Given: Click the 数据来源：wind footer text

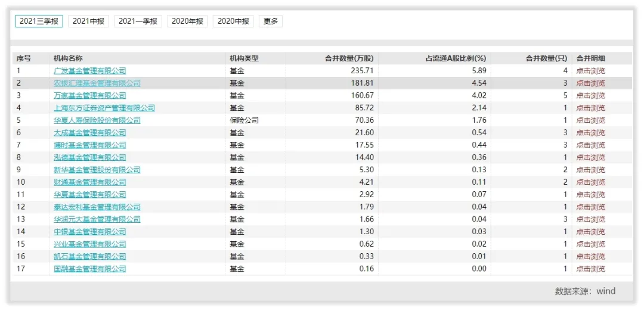Looking at the screenshot, I should click(586, 291).
